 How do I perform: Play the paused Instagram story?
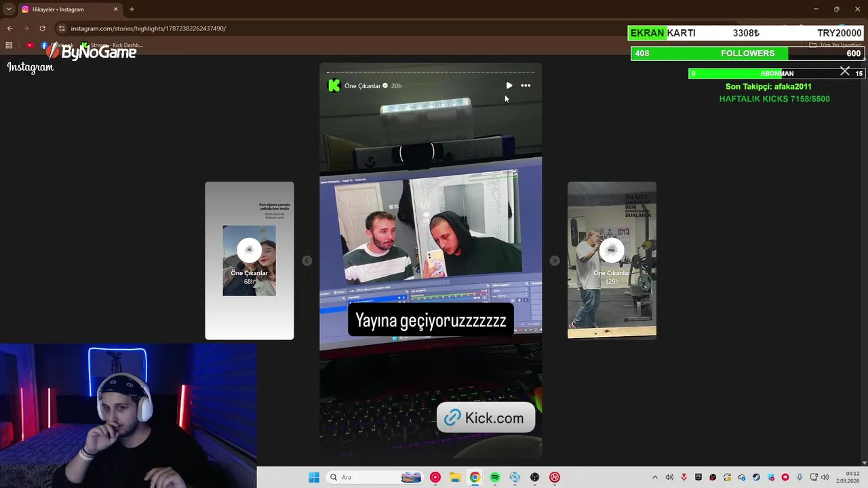(x=509, y=85)
